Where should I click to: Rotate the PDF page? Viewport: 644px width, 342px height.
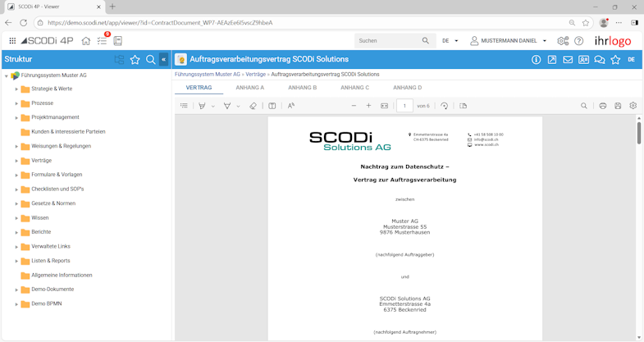(x=444, y=106)
